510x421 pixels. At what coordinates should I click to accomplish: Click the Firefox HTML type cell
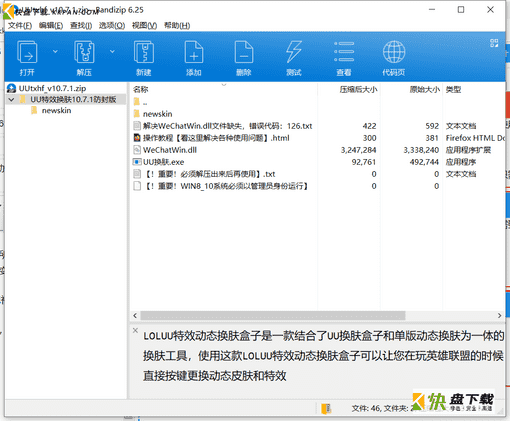point(475,138)
